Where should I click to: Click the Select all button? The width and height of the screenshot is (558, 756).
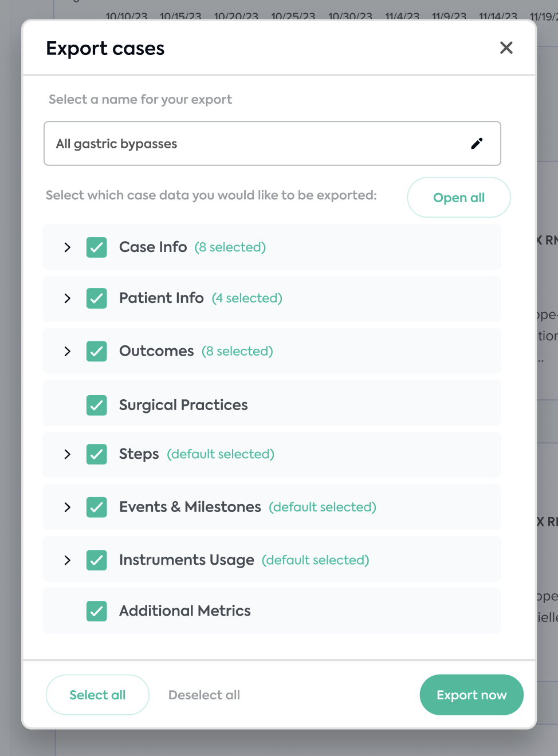(97, 695)
